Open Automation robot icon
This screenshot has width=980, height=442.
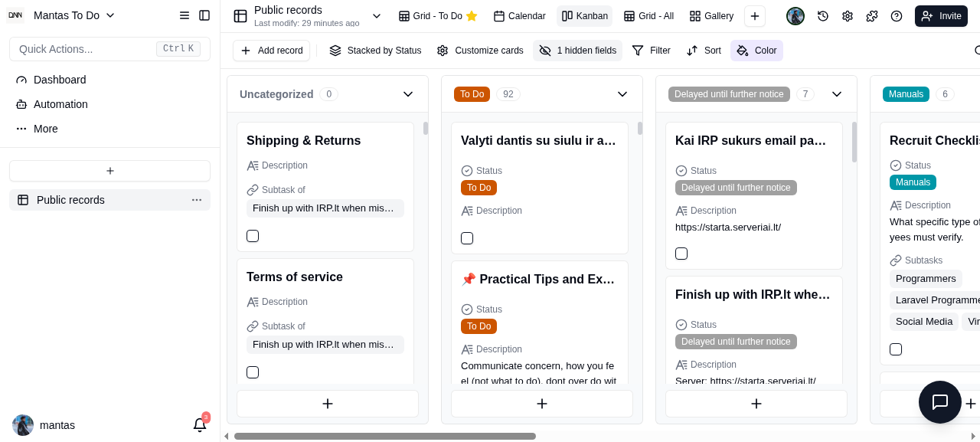tap(21, 104)
